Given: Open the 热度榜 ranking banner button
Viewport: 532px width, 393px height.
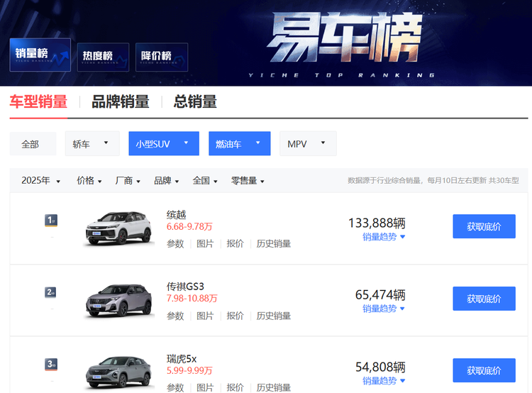Looking at the screenshot, I should tap(103, 57).
